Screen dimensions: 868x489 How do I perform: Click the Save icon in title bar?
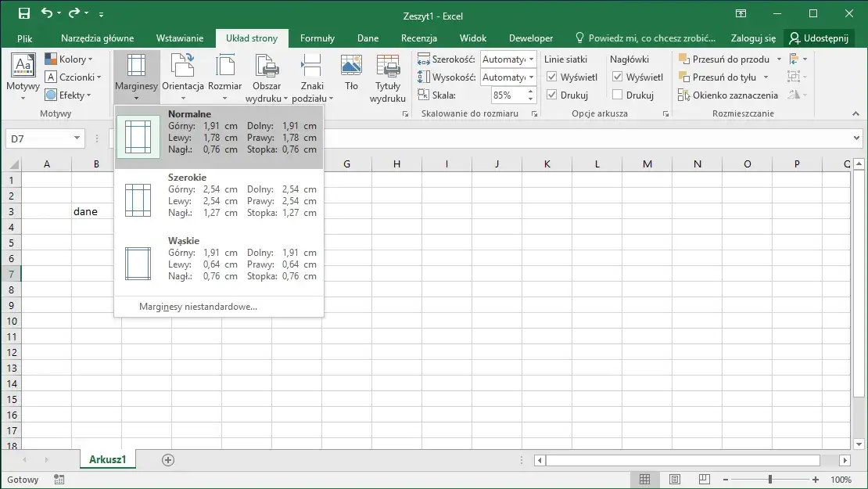point(24,13)
